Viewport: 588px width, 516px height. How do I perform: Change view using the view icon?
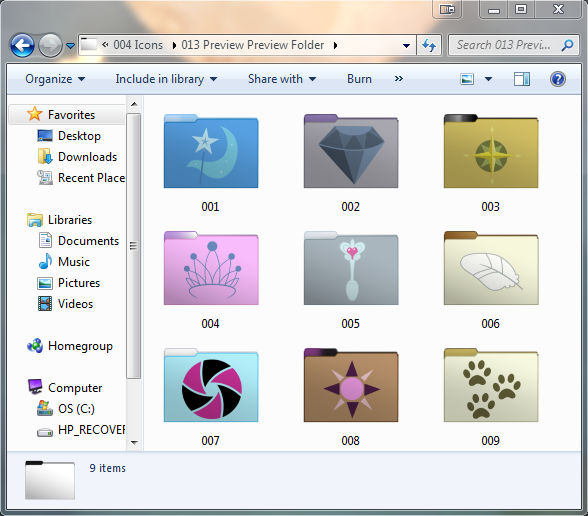[x=467, y=79]
